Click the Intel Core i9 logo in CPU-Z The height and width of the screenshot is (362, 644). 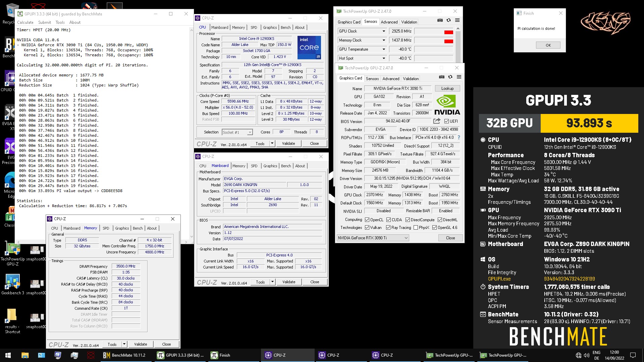tap(309, 48)
